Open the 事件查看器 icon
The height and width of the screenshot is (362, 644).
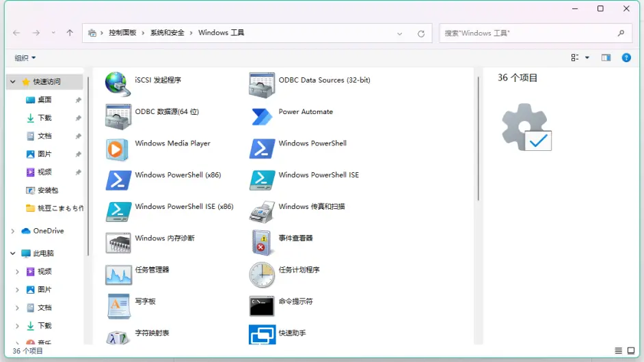coord(262,242)
